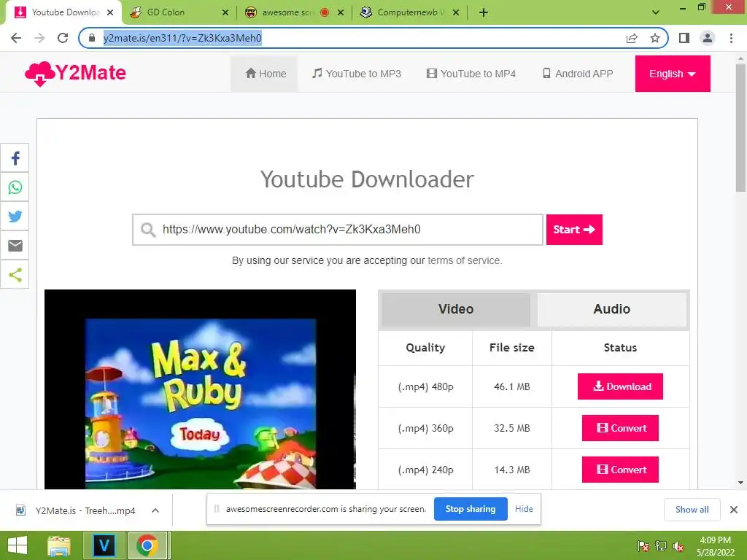Close the GD Colon tab
Viewport: 747px width, 560px height.
[225, 12]
